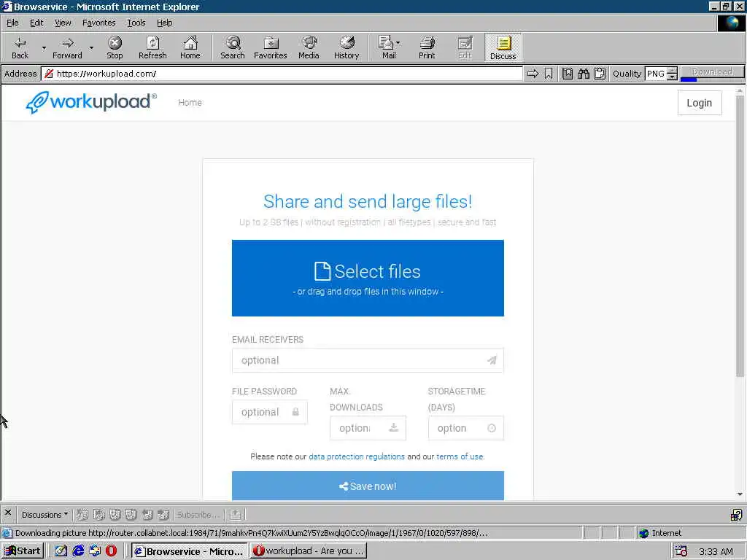Go back with the Back arrow button
Image resolution: width=747 pixels, height=560 pixels.
(20, 47)
